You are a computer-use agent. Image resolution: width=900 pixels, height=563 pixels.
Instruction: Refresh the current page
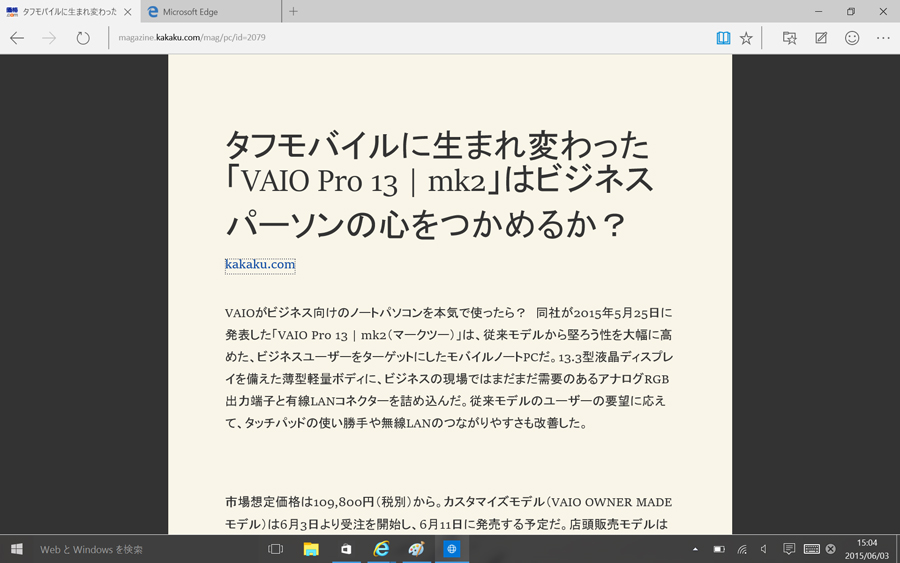click(83, 38)
